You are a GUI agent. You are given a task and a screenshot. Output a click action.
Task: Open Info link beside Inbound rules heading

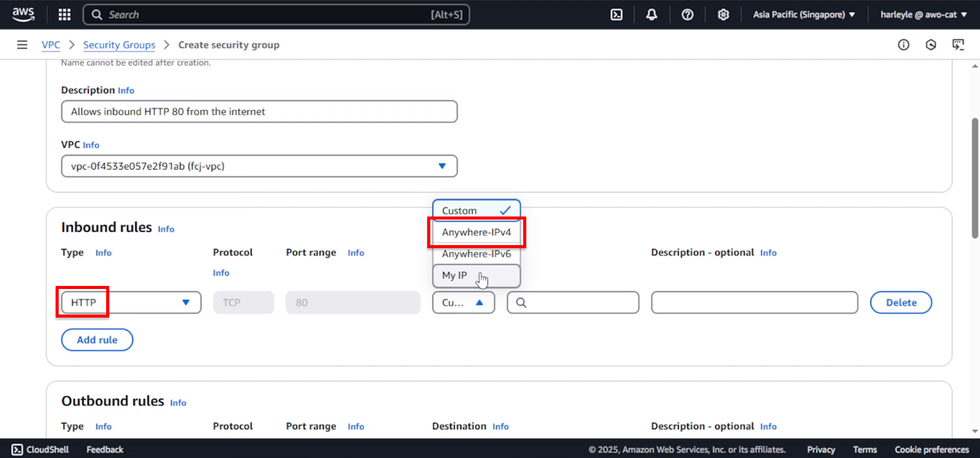[166, 229]
